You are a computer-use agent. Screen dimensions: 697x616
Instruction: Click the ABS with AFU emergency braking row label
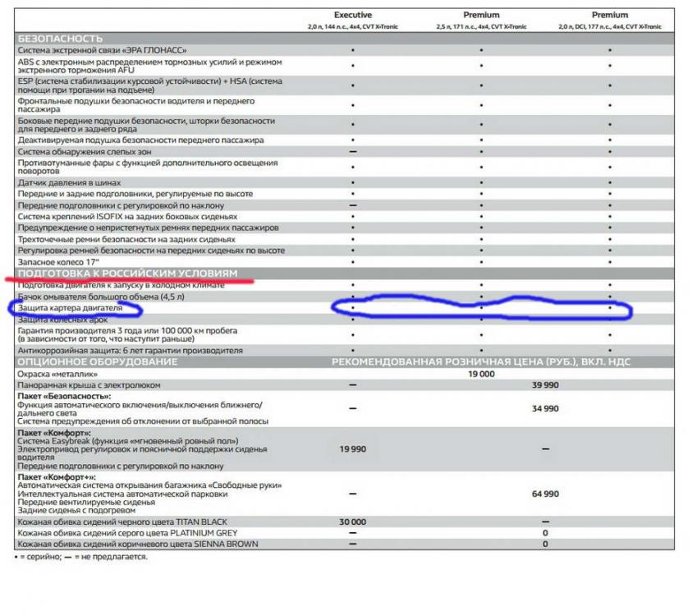pos(149,66)
